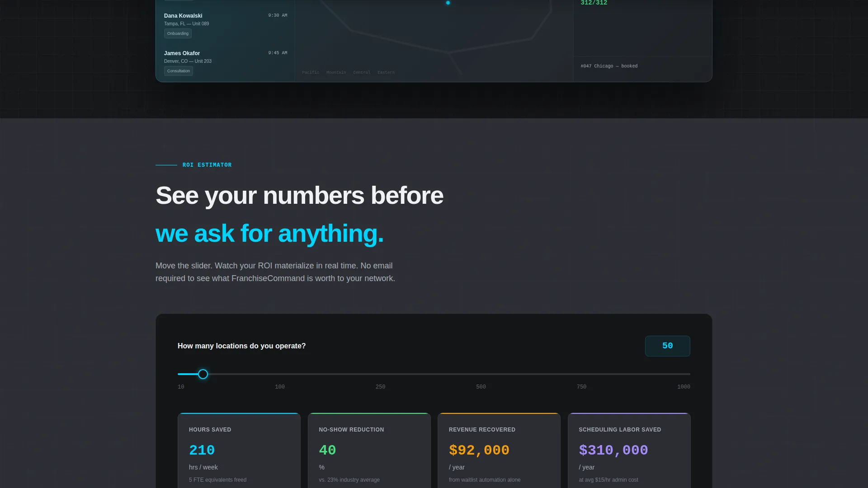Click the $92,000 revenue recovered value
This screenshot has width=868, height=488.
(479, 450)
